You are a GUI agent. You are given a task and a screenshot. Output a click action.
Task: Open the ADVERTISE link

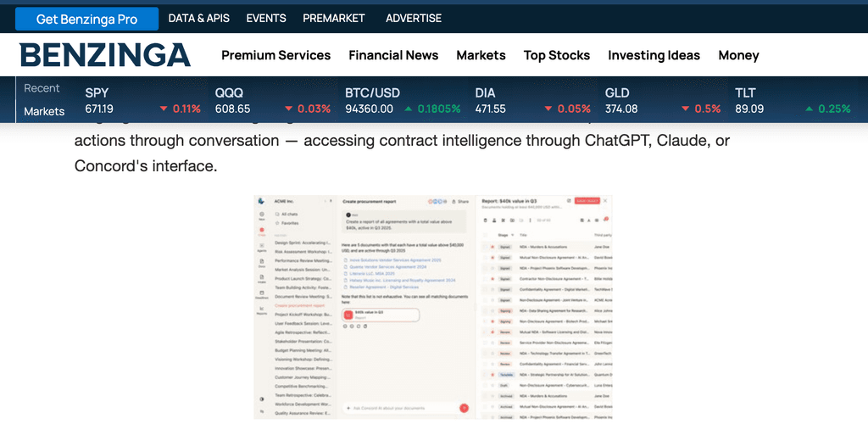pos(414,19)
